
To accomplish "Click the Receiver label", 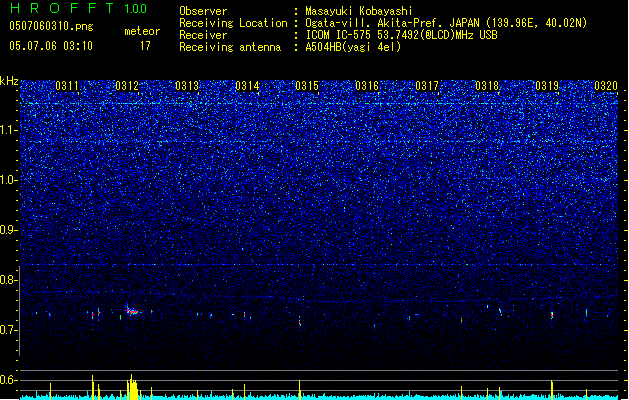I will pos(203,35).
